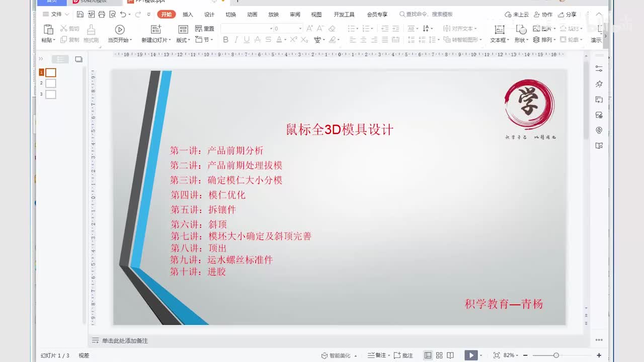
Task: Open the Design (设计) tab
Action: point(209,14)
